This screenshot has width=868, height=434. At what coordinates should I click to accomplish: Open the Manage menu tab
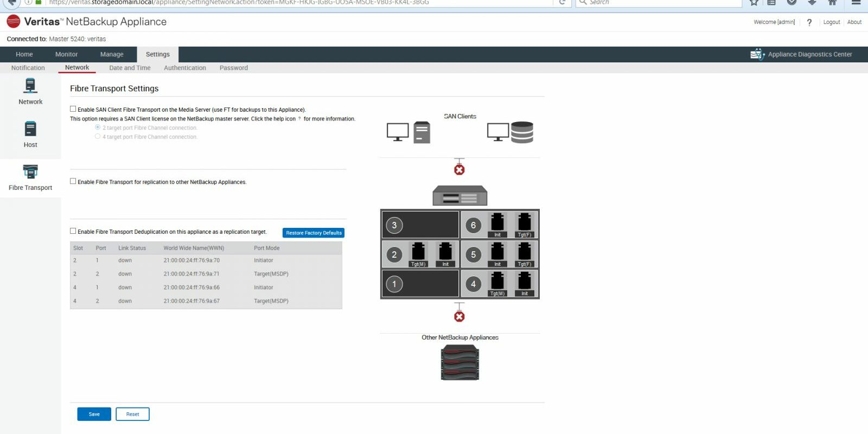tap(112, 54)
